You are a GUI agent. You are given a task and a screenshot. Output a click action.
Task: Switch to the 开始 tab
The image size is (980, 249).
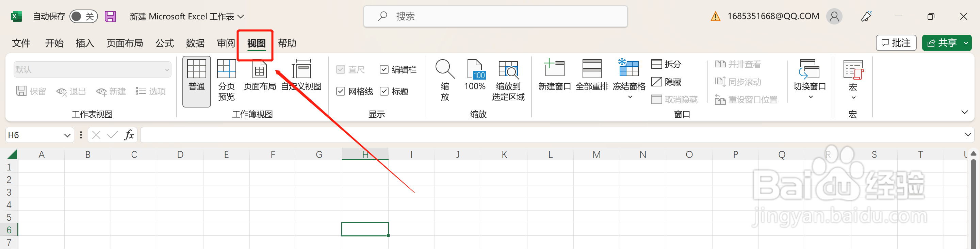pos(54,43)
